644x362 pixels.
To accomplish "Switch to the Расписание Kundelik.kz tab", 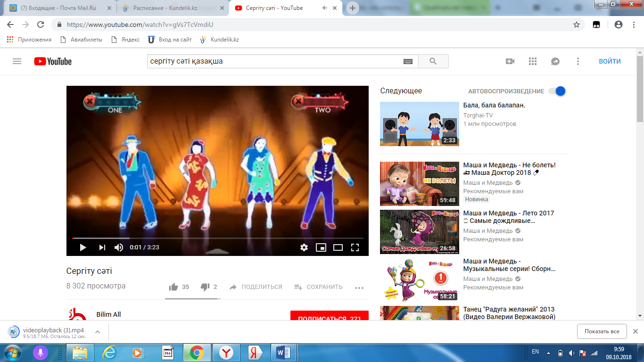I will tap(172, 8).
